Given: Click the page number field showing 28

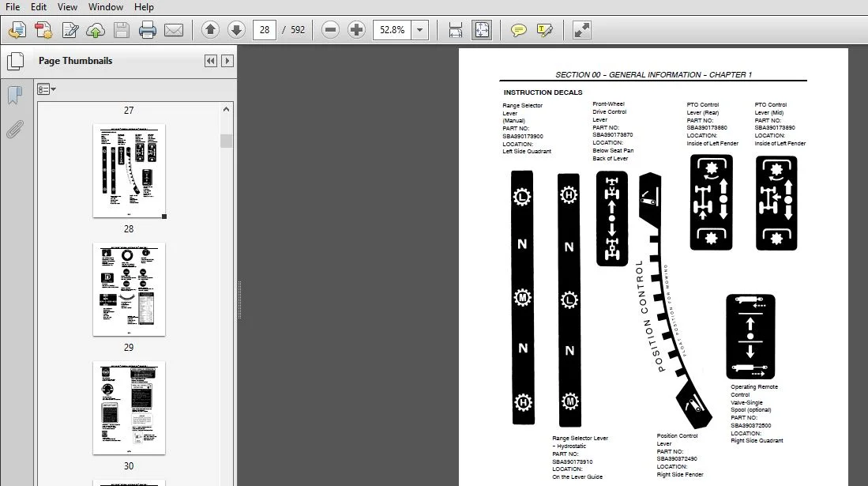Looking at the screenshot, I should pos(265,30).
